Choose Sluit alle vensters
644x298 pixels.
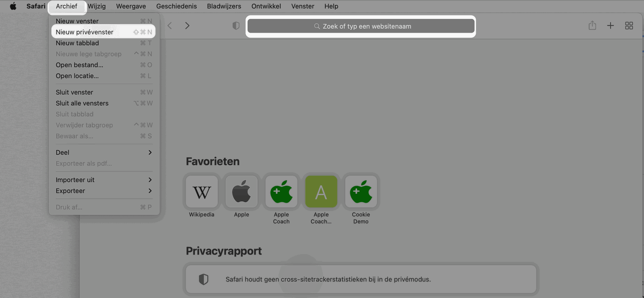coord(104,103)
